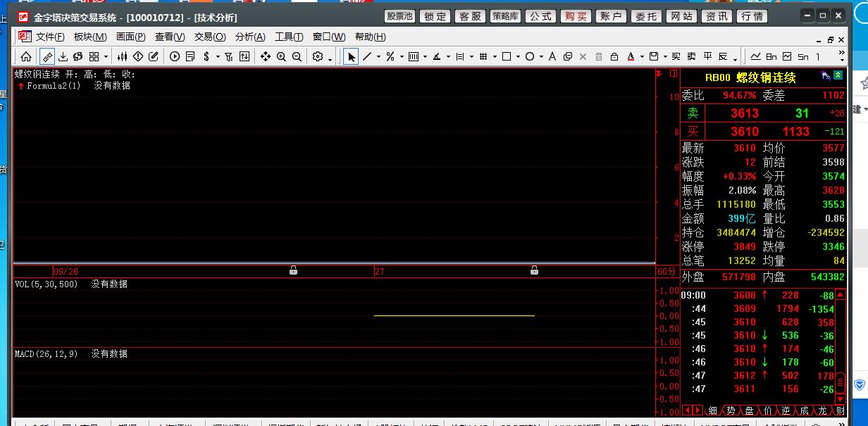The image size is (868, 426).
Task: Start playback with the play circle icon
Action: point(175,57)
